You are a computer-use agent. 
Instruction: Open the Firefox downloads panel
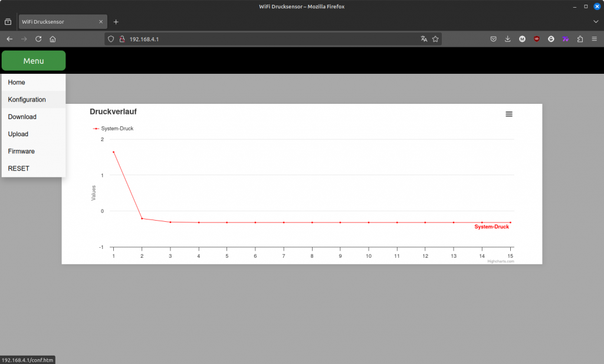[x=508, y=39]
